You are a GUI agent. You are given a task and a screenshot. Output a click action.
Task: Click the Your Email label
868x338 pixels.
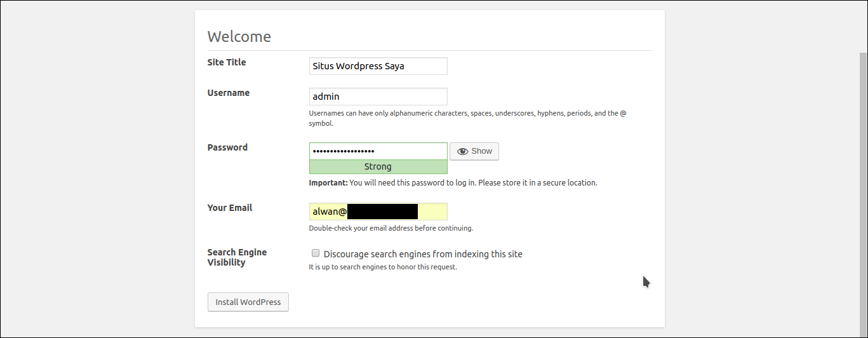(x=230, y=208)
